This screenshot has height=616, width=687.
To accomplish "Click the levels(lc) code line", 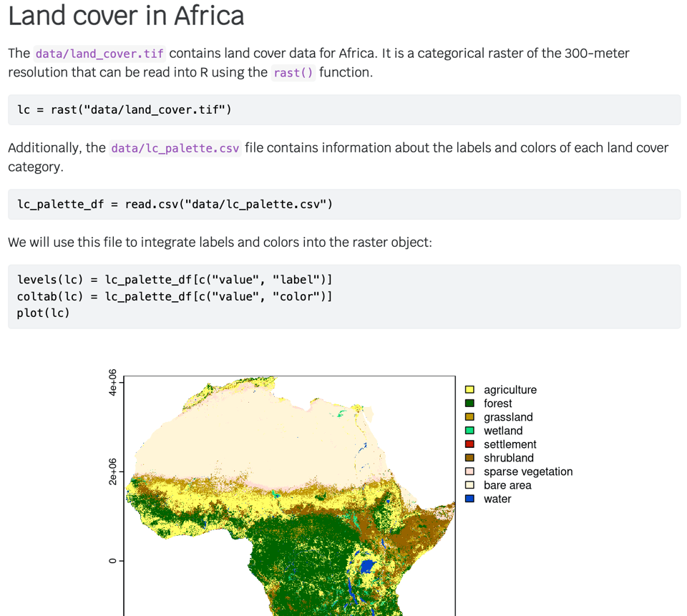I will [175, 279].
